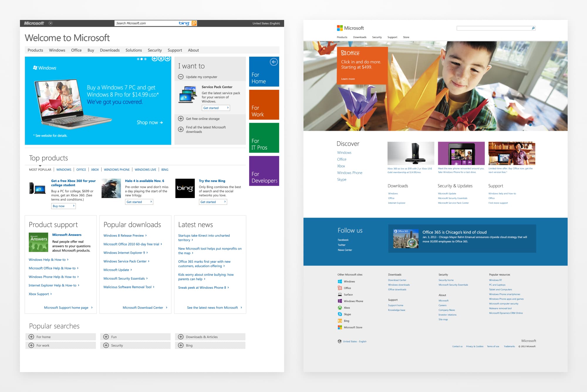Screen dimensions: 587x392
Task: Open the For Developers purple tile
Action: [x=264, y=171]
